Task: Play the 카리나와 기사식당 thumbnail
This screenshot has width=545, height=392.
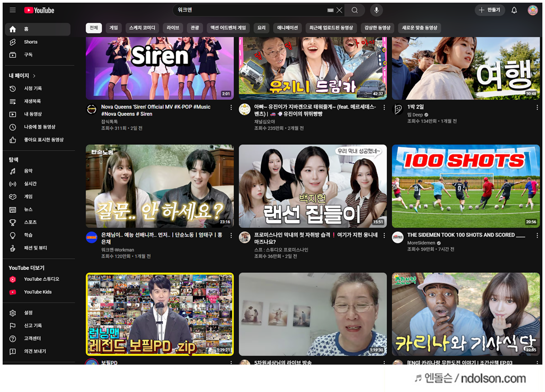Action: [466, 314]
